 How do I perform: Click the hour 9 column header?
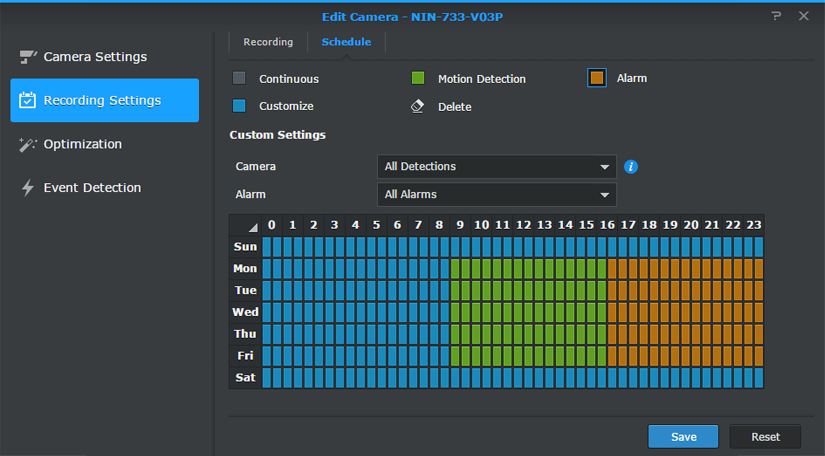(461, 225)
